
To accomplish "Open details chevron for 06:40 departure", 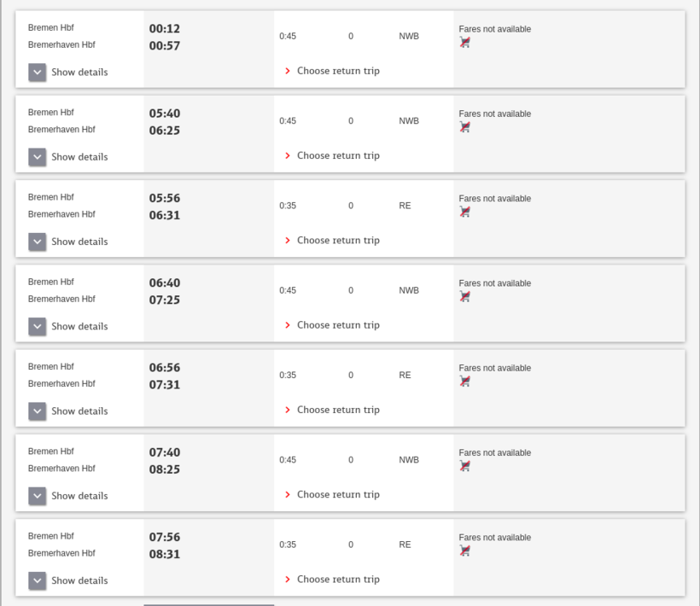I will (x=37, y=326).
